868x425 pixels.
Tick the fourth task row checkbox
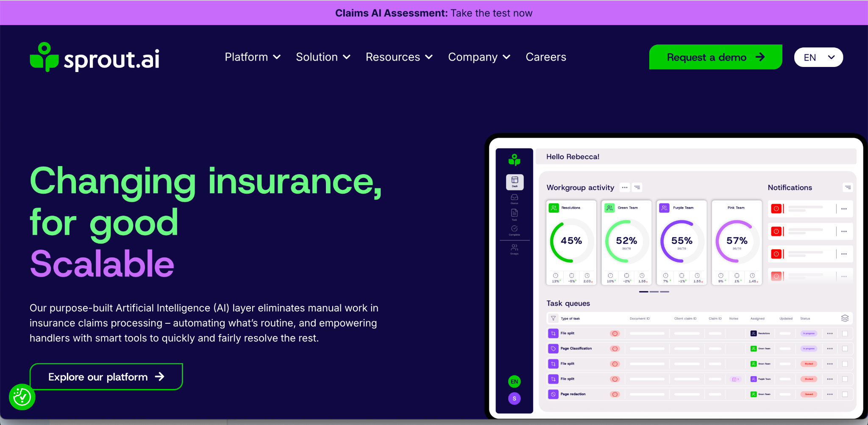click(x=845, y=379)
